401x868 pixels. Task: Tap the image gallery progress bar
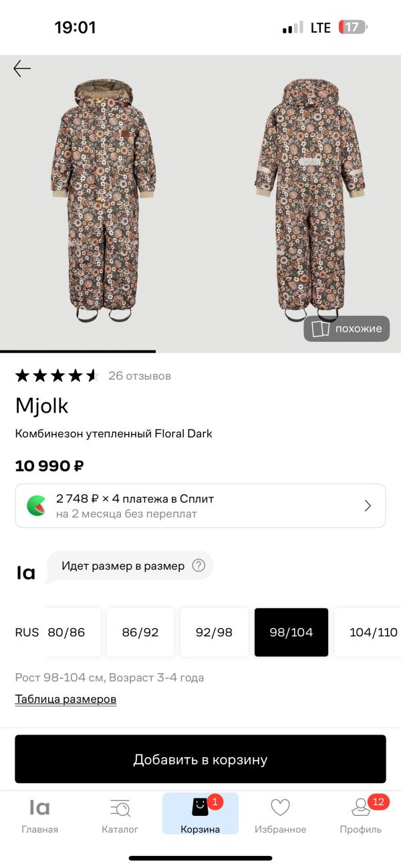click(78, 351)
